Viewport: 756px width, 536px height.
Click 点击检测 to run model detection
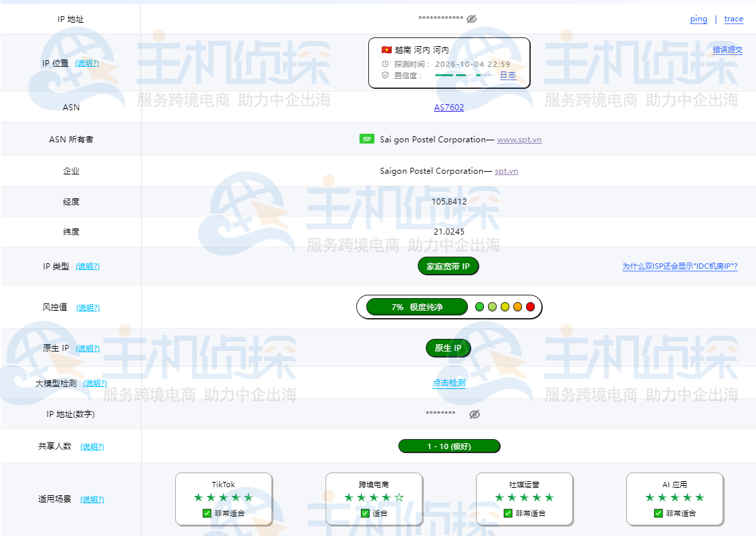[x=449, y=383]
